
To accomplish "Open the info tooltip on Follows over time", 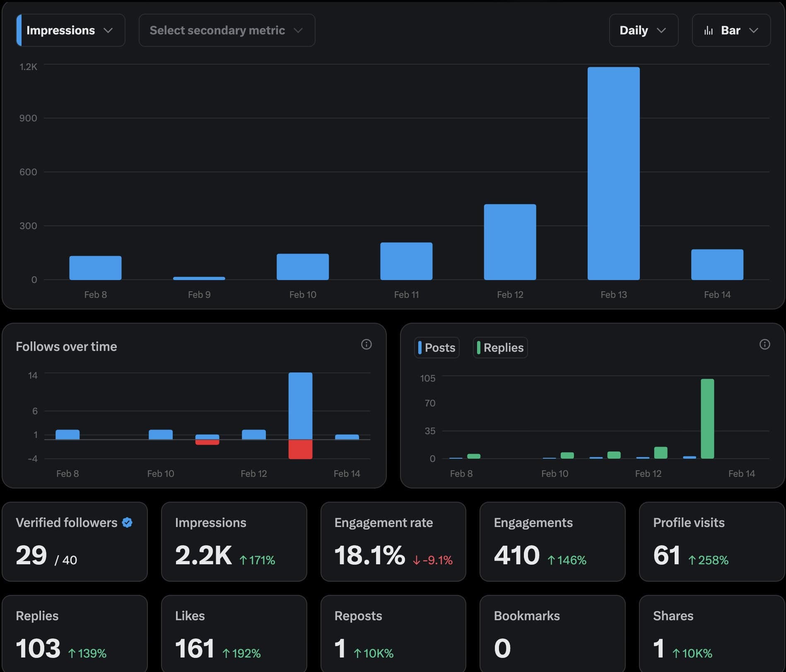I will [366, 345].
